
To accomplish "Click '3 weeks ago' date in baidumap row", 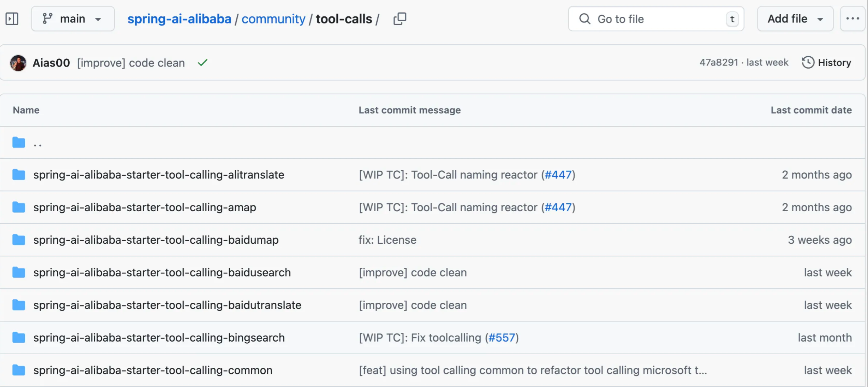I will click(x=820, y=240).
